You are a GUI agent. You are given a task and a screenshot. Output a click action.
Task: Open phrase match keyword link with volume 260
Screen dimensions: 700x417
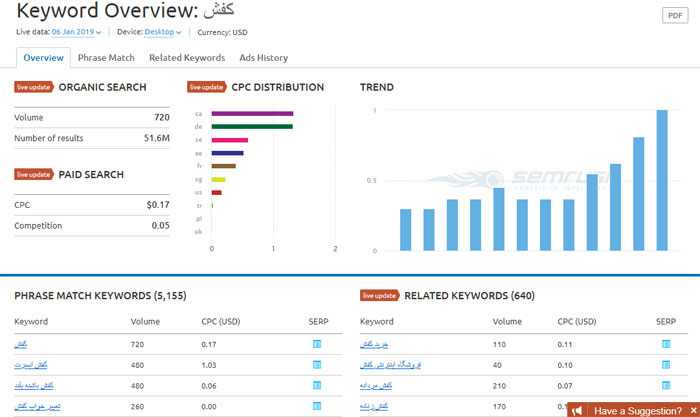tap(37, 406)
